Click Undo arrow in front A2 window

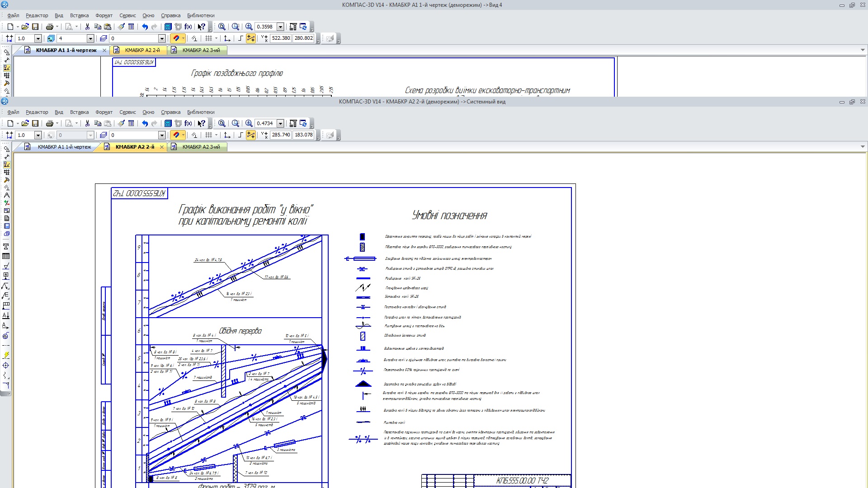[x=145, y=123]
